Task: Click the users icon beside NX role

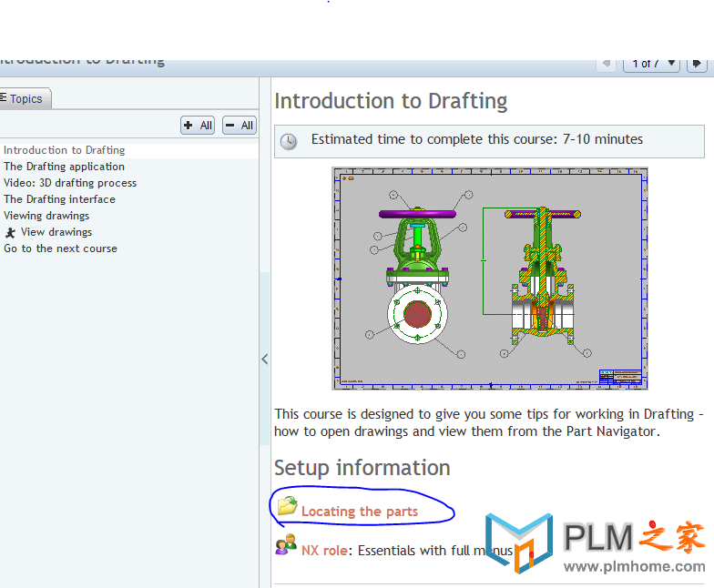Action: click(x=286, y=544)
